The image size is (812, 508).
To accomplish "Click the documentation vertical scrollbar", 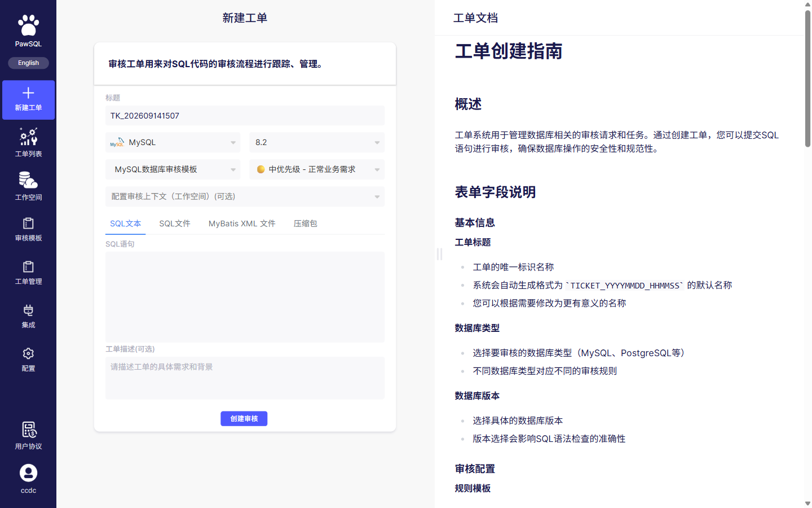I will point(807,79).
